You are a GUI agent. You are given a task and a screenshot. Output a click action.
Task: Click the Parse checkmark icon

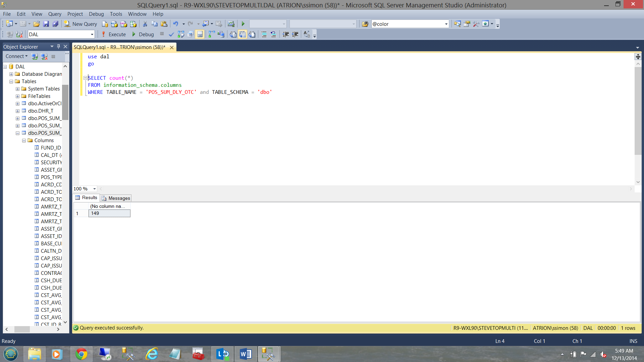pyautogui.click(x=171, y=34)
